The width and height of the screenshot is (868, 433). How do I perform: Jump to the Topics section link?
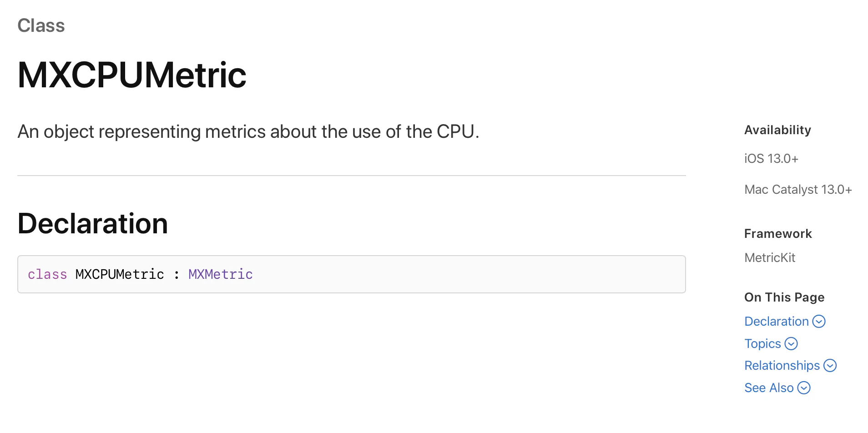click(762, 344)
